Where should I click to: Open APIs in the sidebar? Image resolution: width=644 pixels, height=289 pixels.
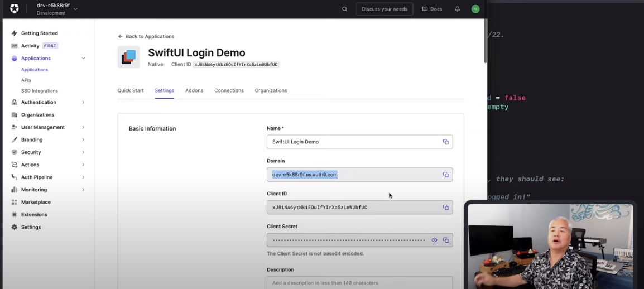click(26, 80)
